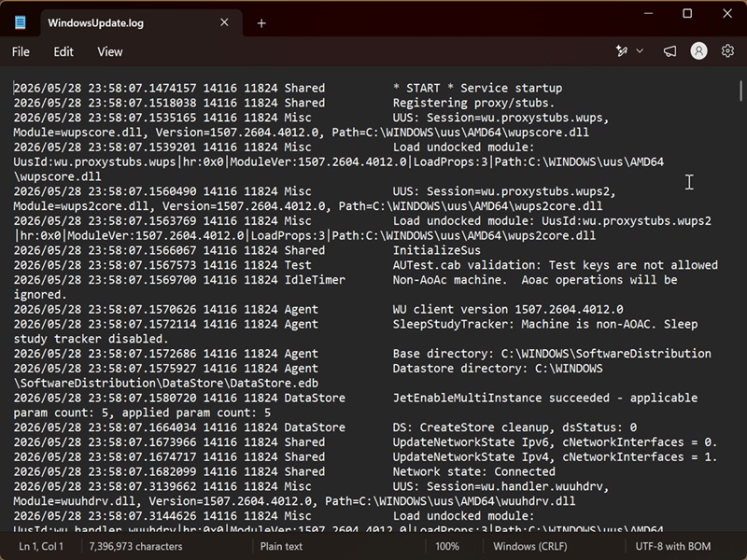
Task: Add a new tab with the plus button
Action: point(261,22)
